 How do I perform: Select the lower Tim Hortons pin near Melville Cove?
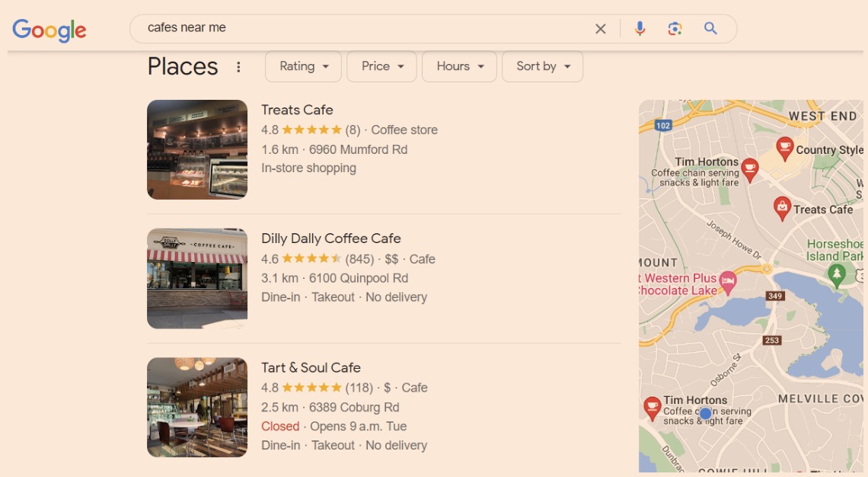point(652,408)
